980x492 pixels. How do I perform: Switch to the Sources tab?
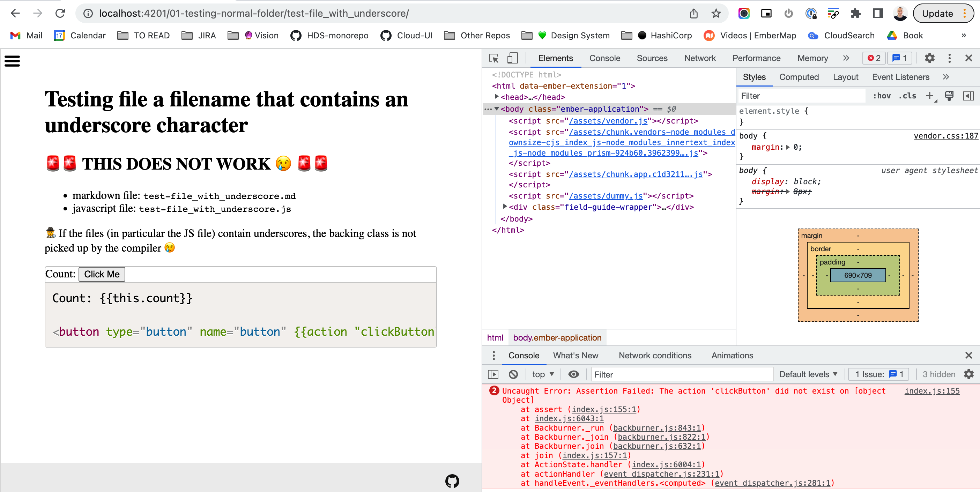(652, 58)
